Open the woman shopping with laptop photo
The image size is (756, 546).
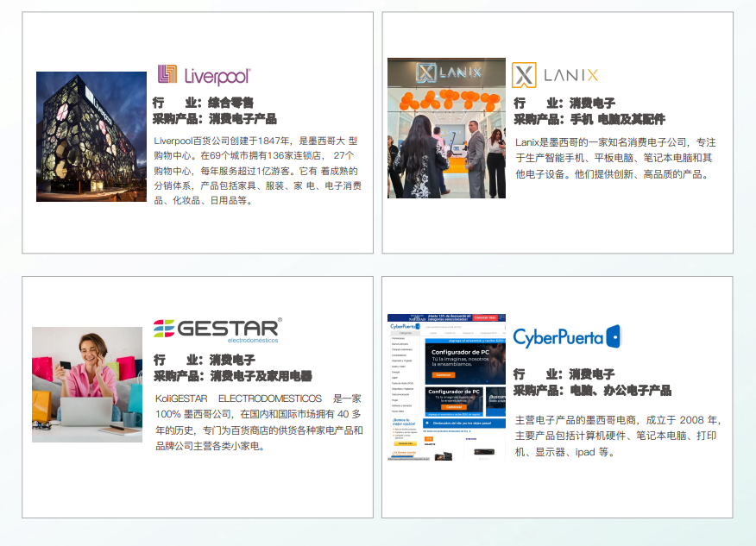(x=87, y=385)
